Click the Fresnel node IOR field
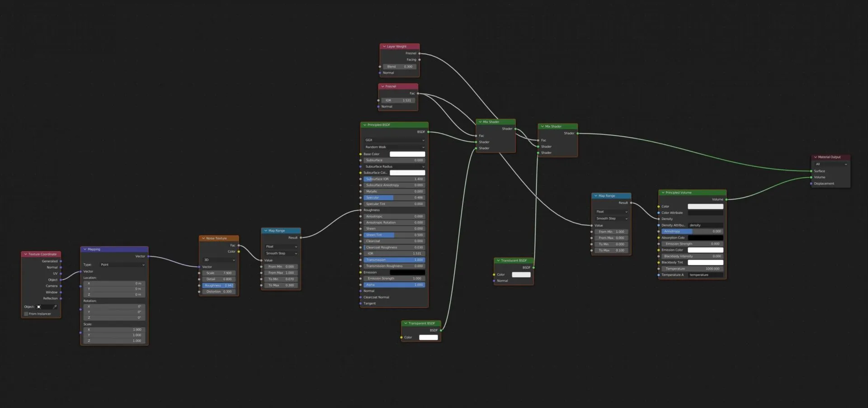Viewport: 868px width, 408px height. click(x=398, y=100)
